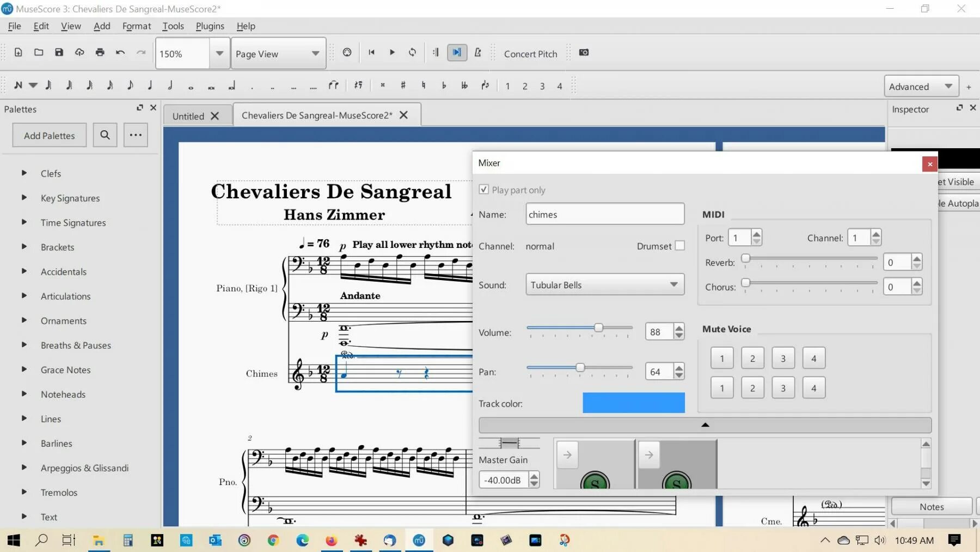Open a score file using the folder icon
The image size is (980, 552).
(39, 53)
